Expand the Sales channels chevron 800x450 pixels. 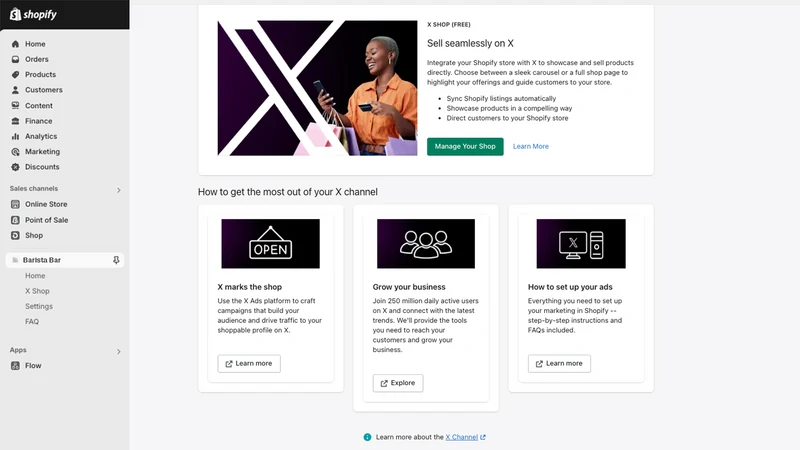point(118,190)
